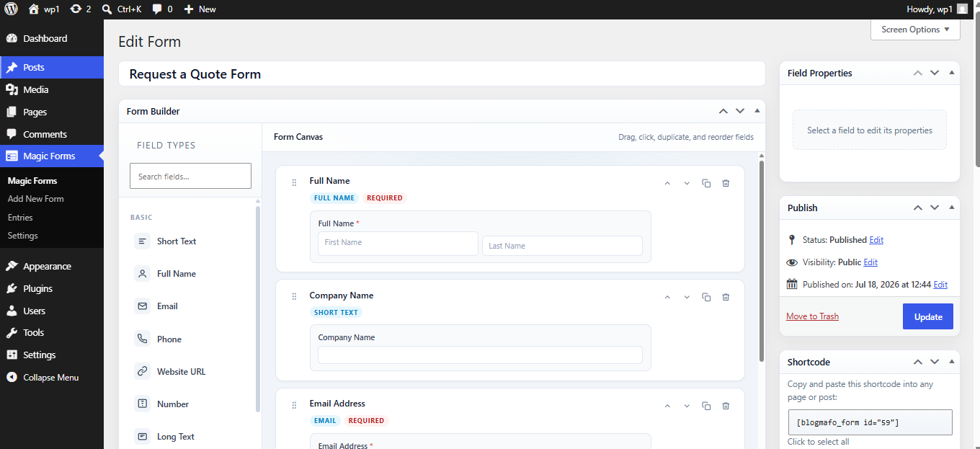Screen dimensions: 980x449
Task: Open Tools in the admin menu
Action: (x=52, y=332)
